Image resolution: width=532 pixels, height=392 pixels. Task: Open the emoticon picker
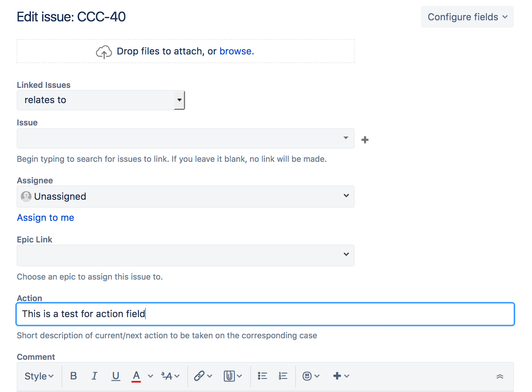[x=311, y=376]
